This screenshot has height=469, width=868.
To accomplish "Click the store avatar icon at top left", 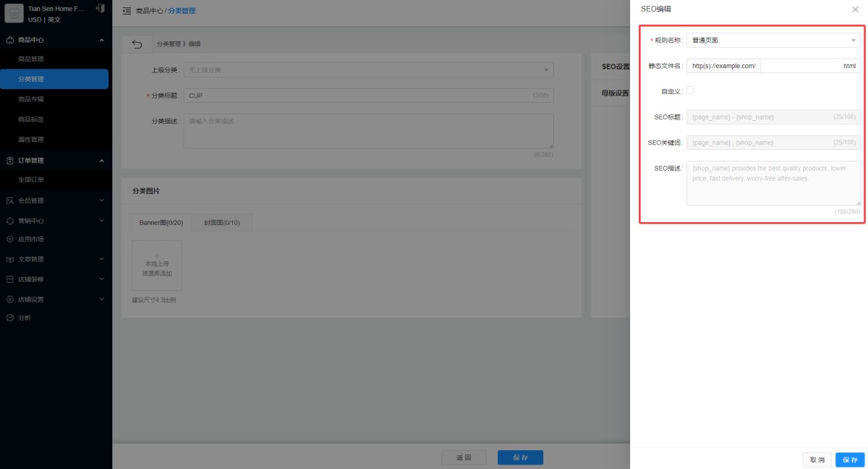I will tap(14, 13).
